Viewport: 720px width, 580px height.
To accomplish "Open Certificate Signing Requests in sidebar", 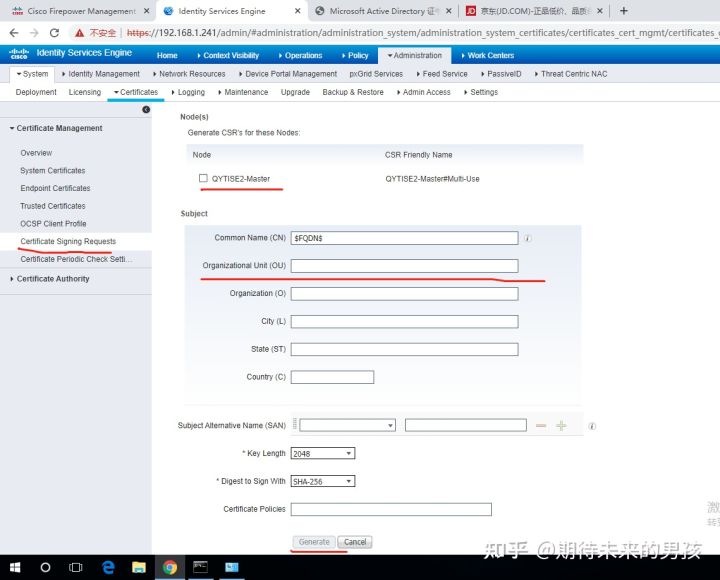I will (x=68, y=242).
